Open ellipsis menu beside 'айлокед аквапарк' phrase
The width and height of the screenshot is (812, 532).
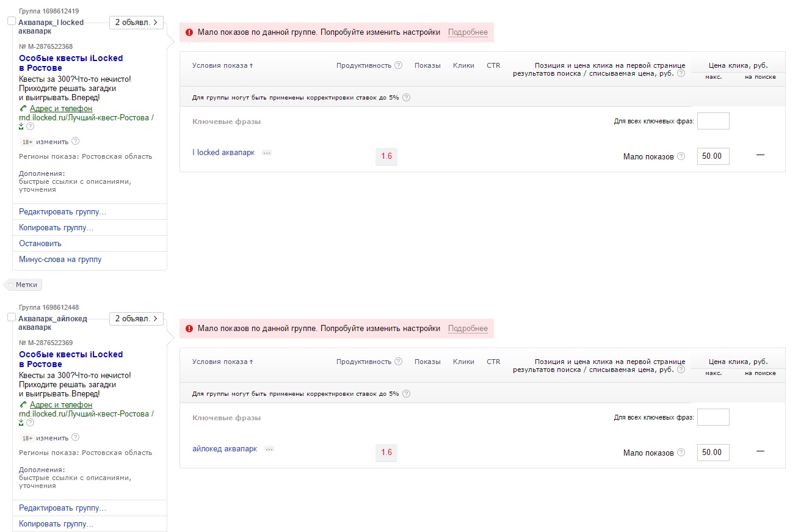click(269, 449)
